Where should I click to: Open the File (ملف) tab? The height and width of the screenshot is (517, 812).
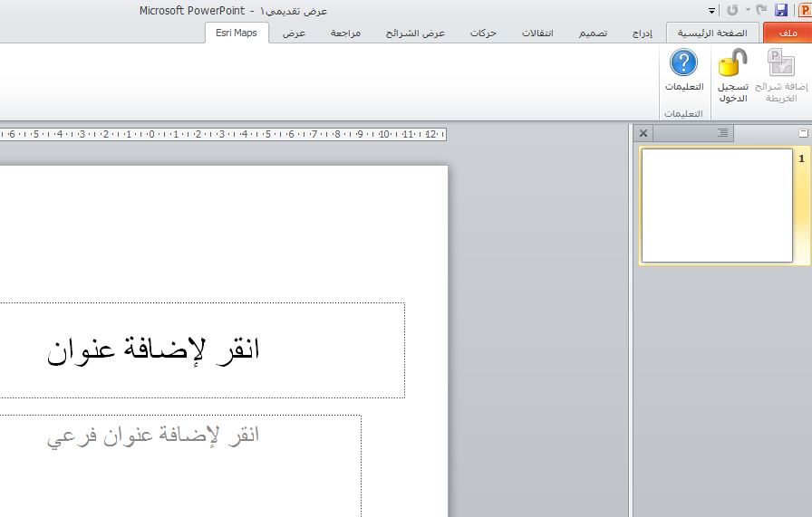[788, 33]
